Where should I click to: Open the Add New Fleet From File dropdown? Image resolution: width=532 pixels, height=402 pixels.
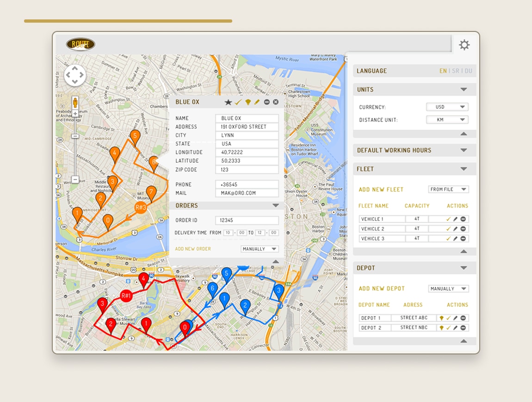[449, 189]
